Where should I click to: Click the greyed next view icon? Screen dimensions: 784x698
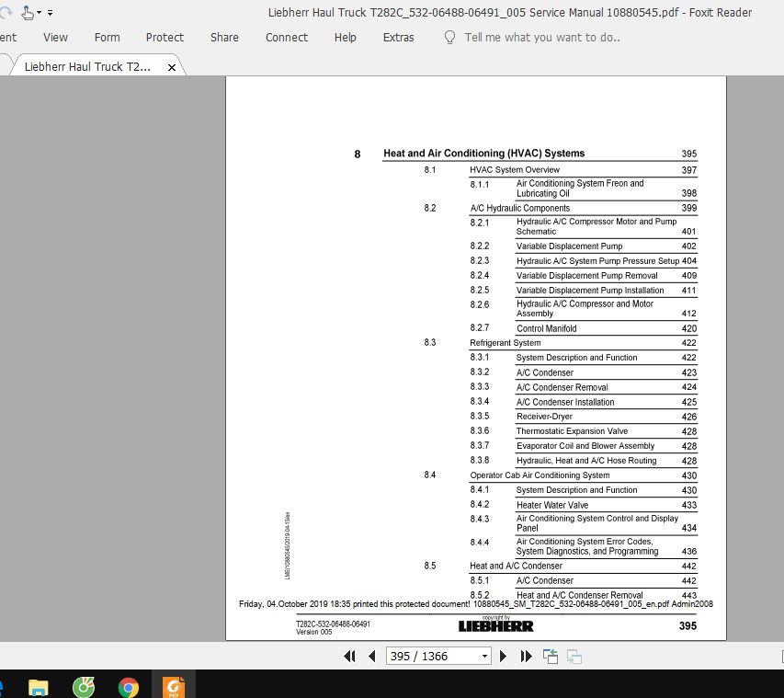[x=574, y=656]
